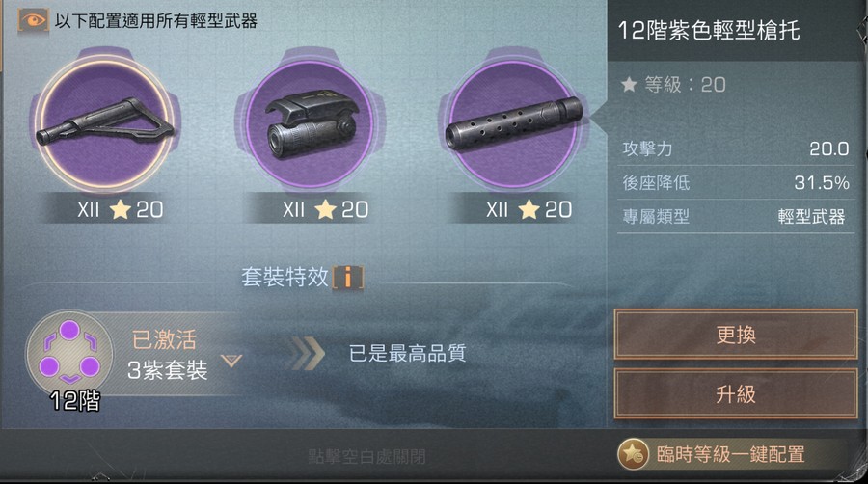
Task: Click the star icon beside 等級：20
Action: [629, 84]
